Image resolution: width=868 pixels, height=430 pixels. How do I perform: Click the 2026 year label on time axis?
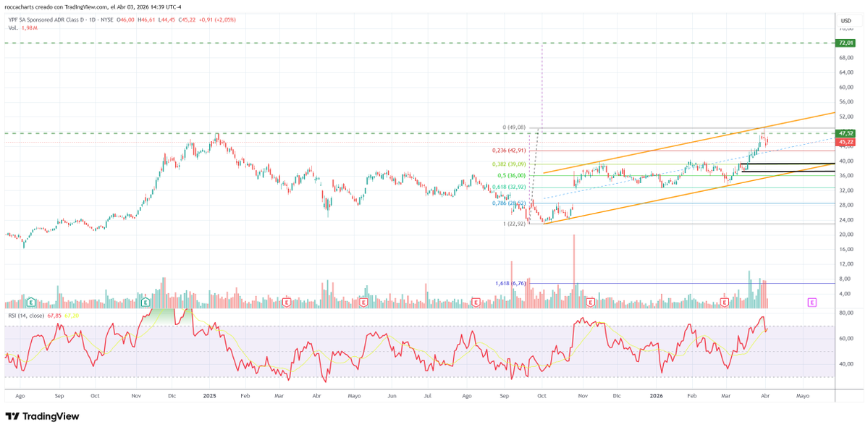coord(657,396)
